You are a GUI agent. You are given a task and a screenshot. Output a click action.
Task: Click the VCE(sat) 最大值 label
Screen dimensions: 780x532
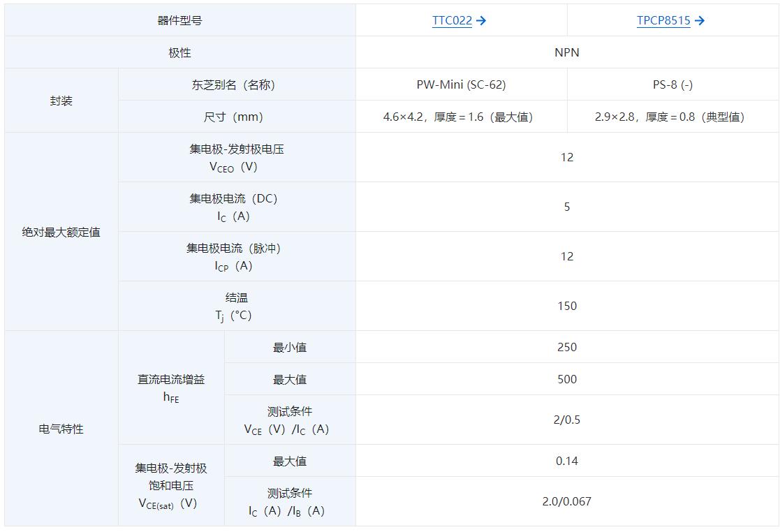pyautogui.click(x=290, y=461)
